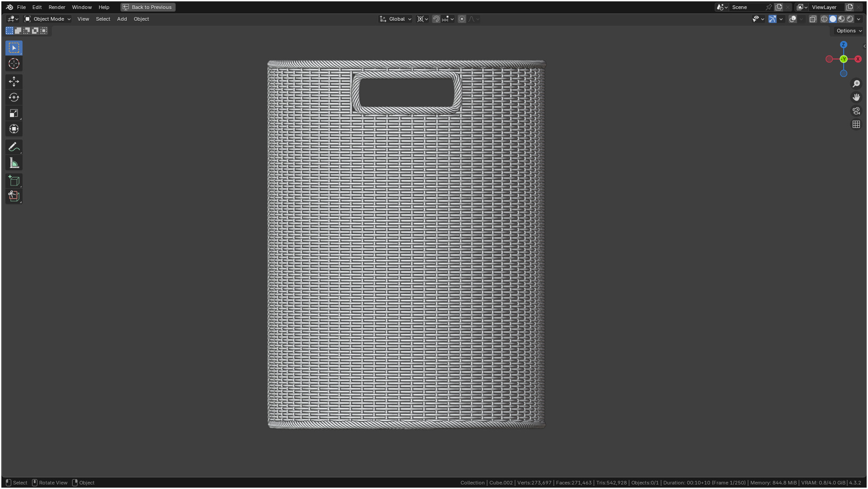Toggle snapping magnet
Image resolution: width=868 pixels, height=489 pixels.
coord(436,19)
